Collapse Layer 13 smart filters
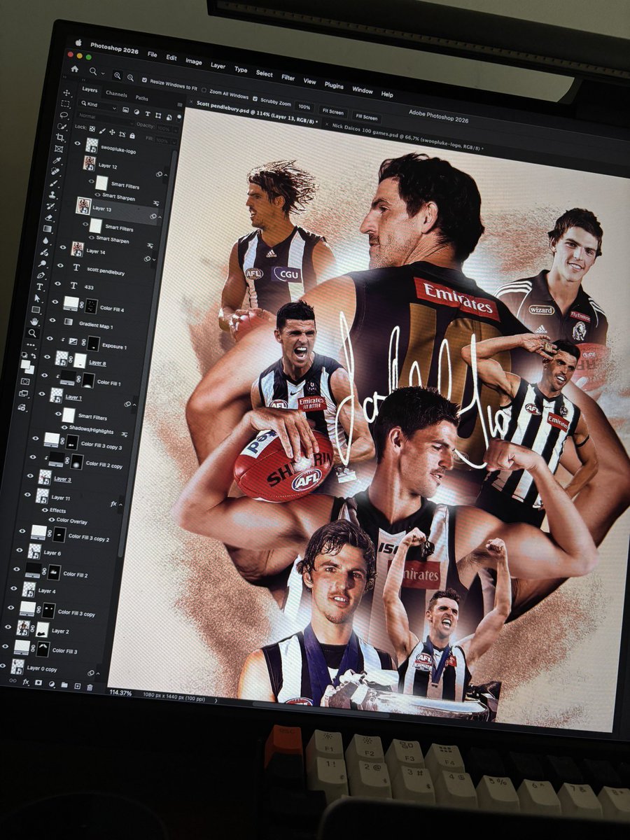 coord(160,217)
